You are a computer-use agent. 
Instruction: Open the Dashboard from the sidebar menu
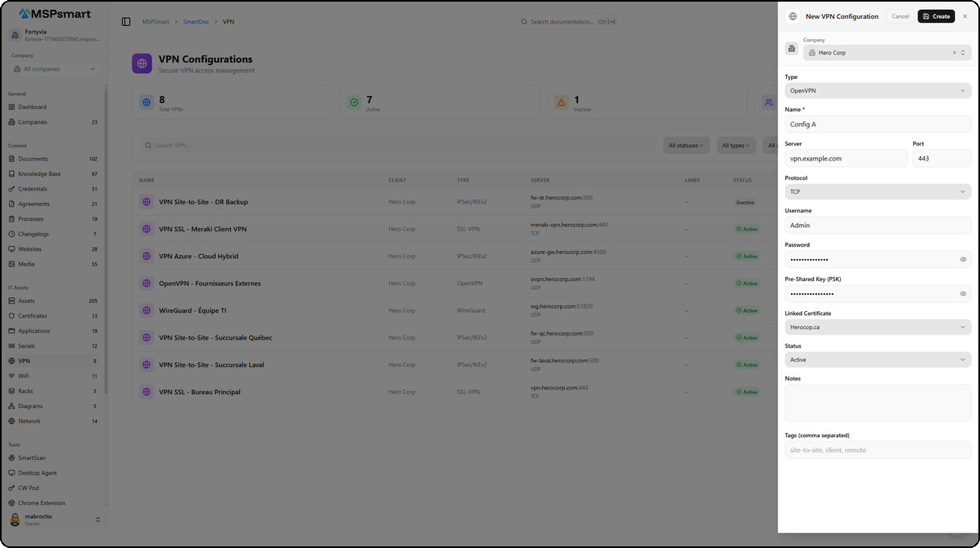(x=33, y=107)
